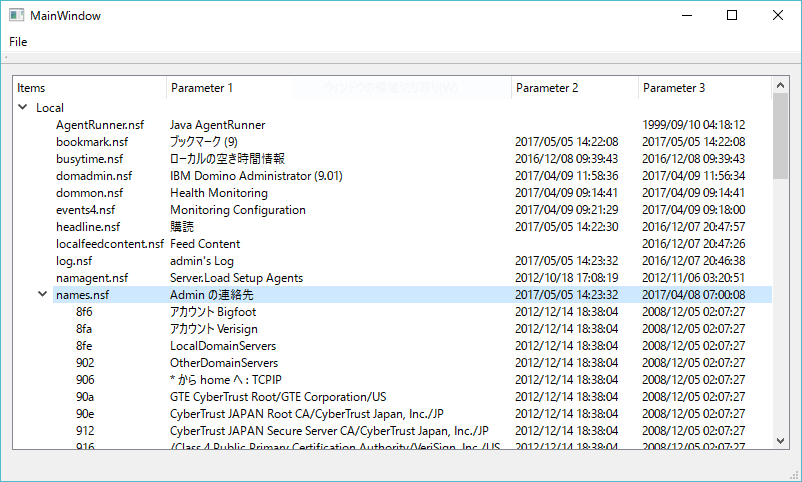Select child item 8fe
802x482 pixels.
point(84,345)
